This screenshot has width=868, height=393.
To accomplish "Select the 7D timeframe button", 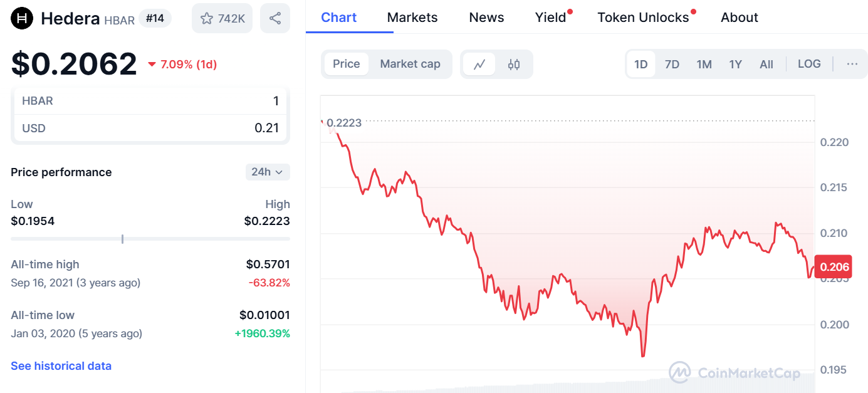I will (672, 64).
